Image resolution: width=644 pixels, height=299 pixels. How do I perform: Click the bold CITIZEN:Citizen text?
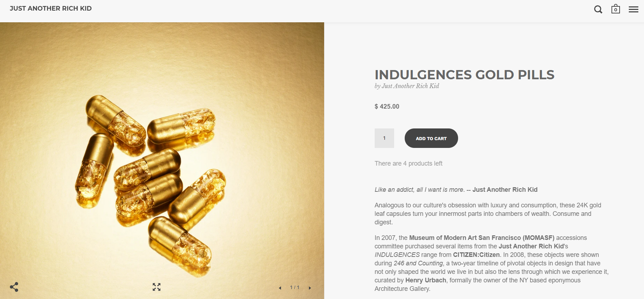[476, 255]
